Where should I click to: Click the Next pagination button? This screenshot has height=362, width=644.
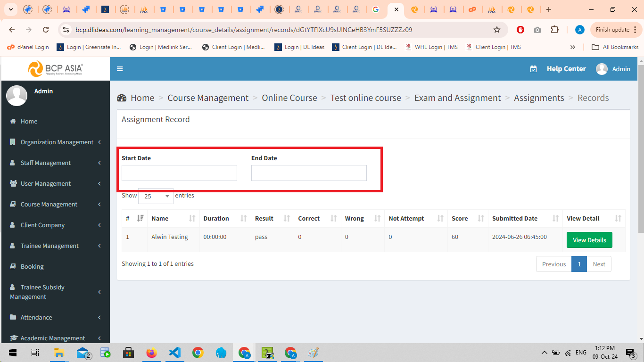(x=599, y=264)
